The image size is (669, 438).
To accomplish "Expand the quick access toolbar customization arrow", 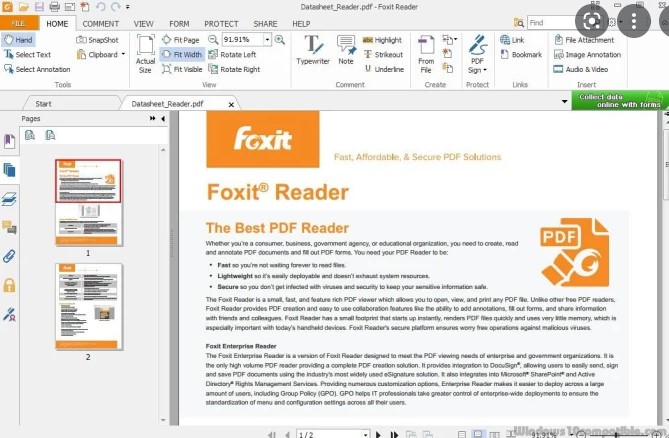I will click(x=128, y=7).
